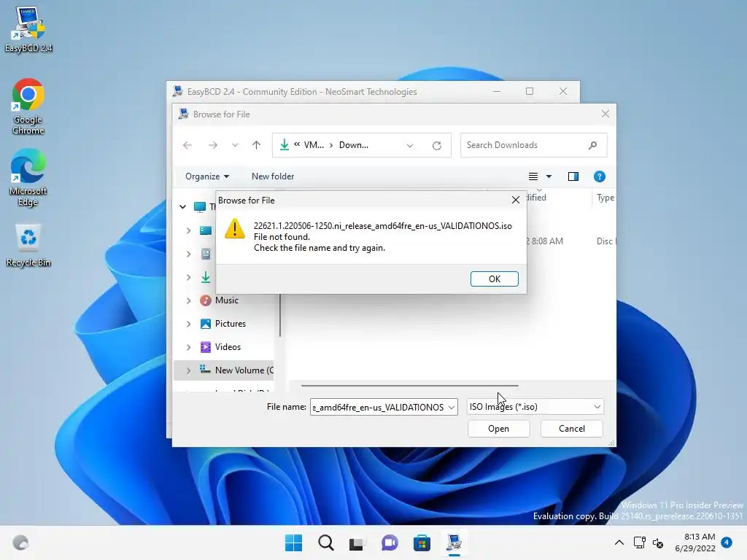747x560 pixels.
Task: Click the This PC monitor icon in tree
Action: (x=200, y=206)
